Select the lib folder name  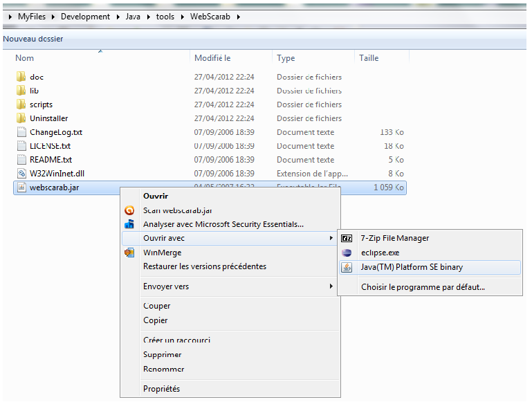click(35, 91)
